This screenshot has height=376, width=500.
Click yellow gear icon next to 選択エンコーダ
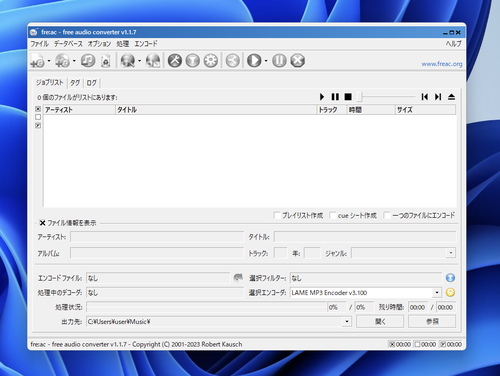click(450, 292)
